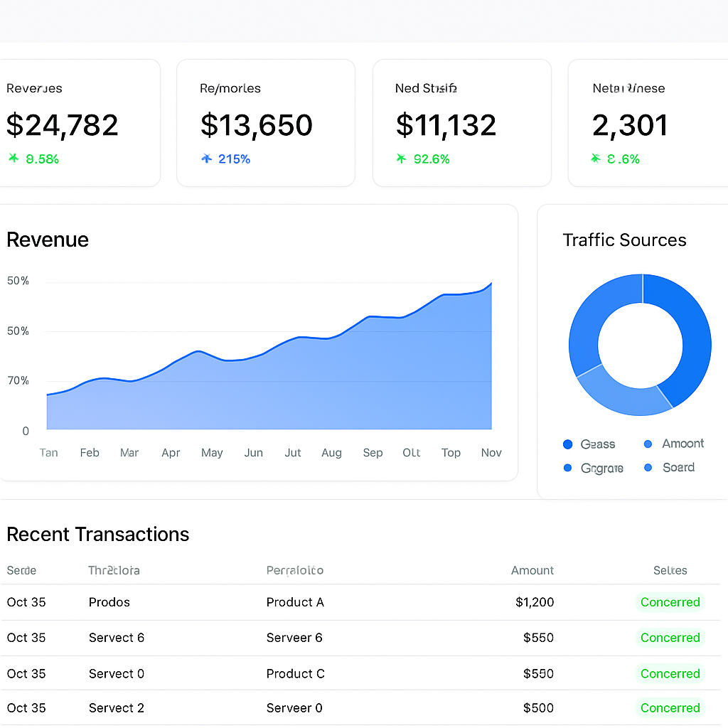
Task: Click the Soard legend dot
Action: pyautogui.click(x=648, y=467)
